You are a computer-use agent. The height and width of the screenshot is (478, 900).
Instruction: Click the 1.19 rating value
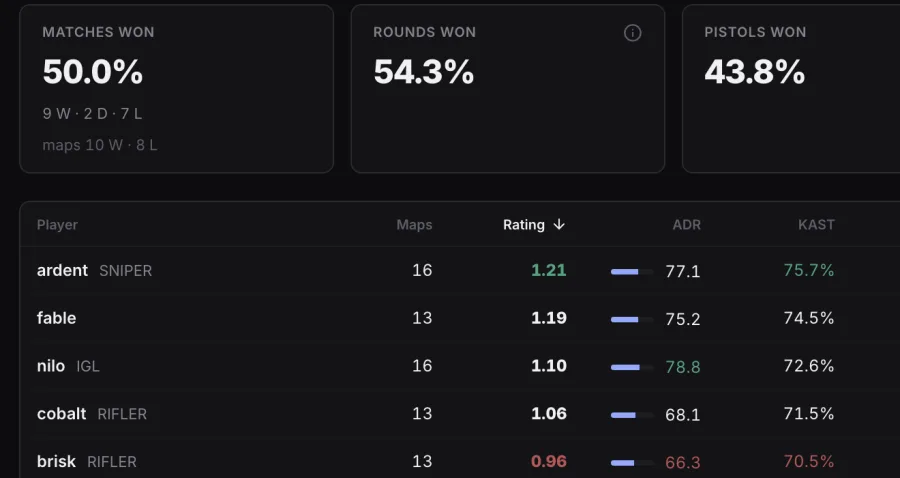pyautogui.click(x=549, y=318)
